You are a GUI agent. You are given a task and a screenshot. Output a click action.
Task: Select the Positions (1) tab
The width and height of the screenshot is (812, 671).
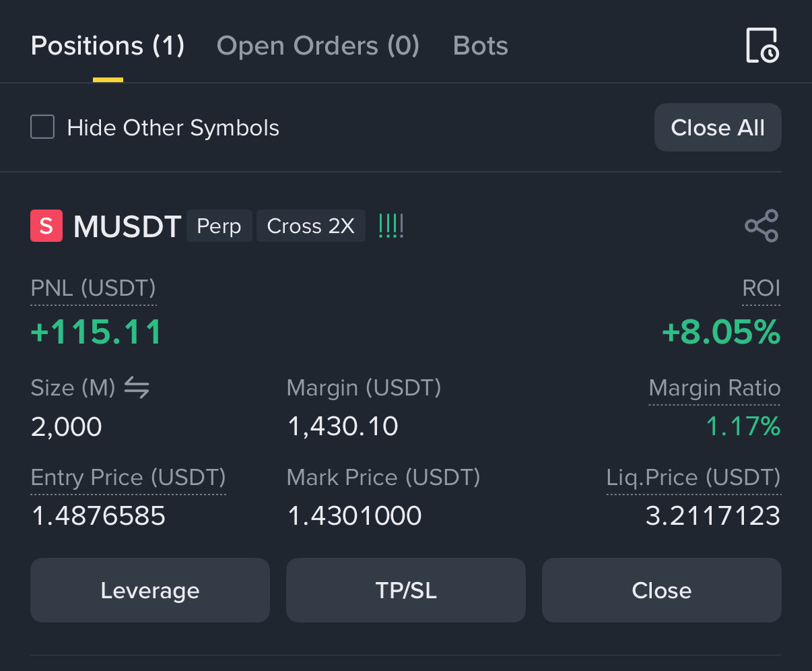coord(108,46)
